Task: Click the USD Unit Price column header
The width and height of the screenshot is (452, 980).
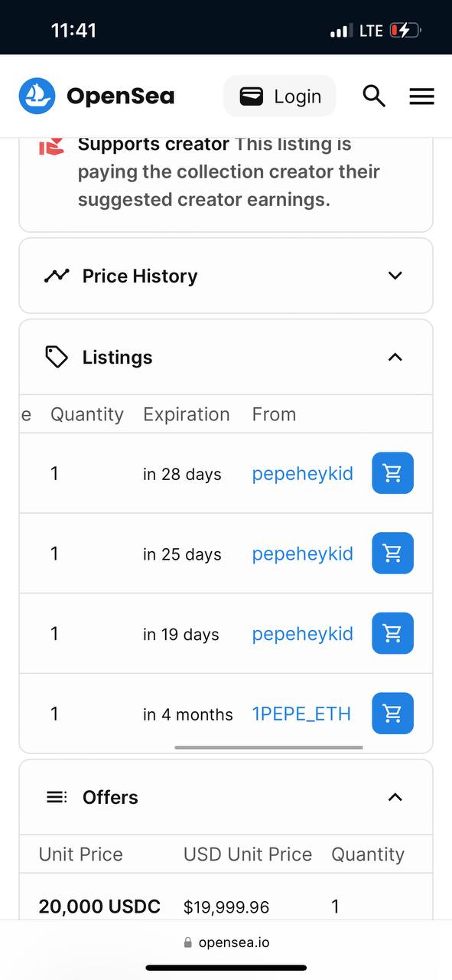Action: 248,854
